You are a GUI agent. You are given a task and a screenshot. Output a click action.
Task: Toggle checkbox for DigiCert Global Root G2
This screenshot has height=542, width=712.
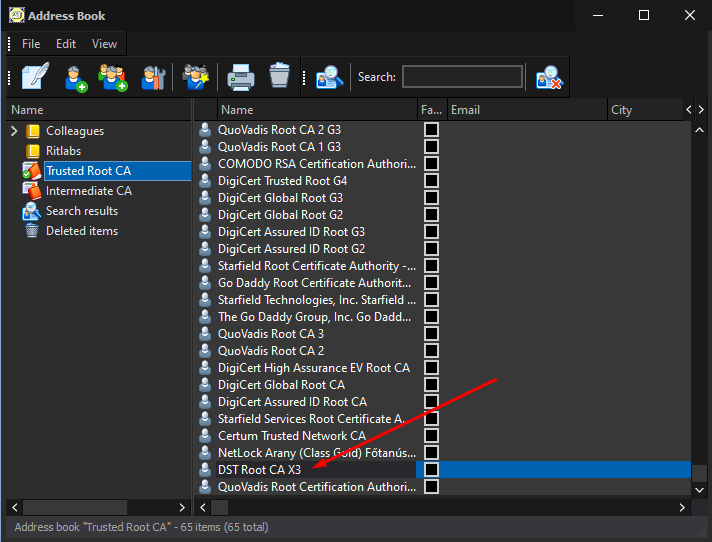pos(431,215)
